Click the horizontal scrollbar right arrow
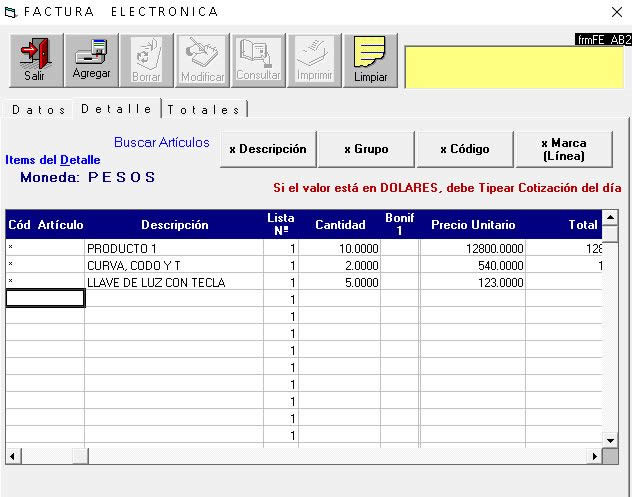Image resolution: width=632 pixels, height=497 pixels. point(595,456)
